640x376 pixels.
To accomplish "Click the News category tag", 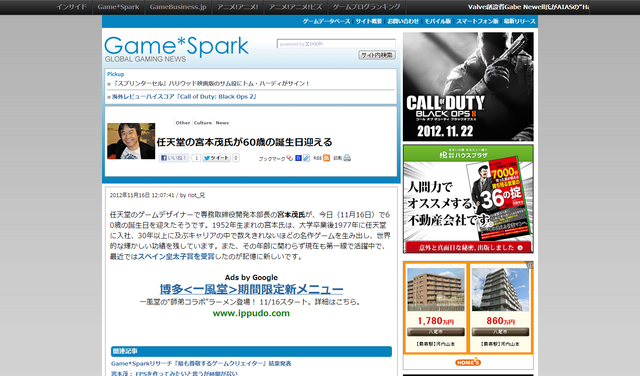I will click(222, 122).
